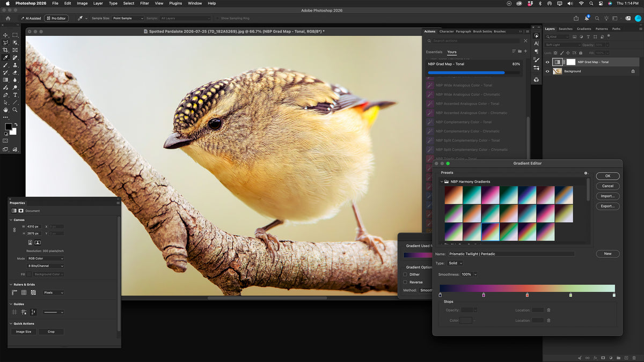Click the Import... button
The height and width of the screenshot is (362, 644).
pos(608,196)
